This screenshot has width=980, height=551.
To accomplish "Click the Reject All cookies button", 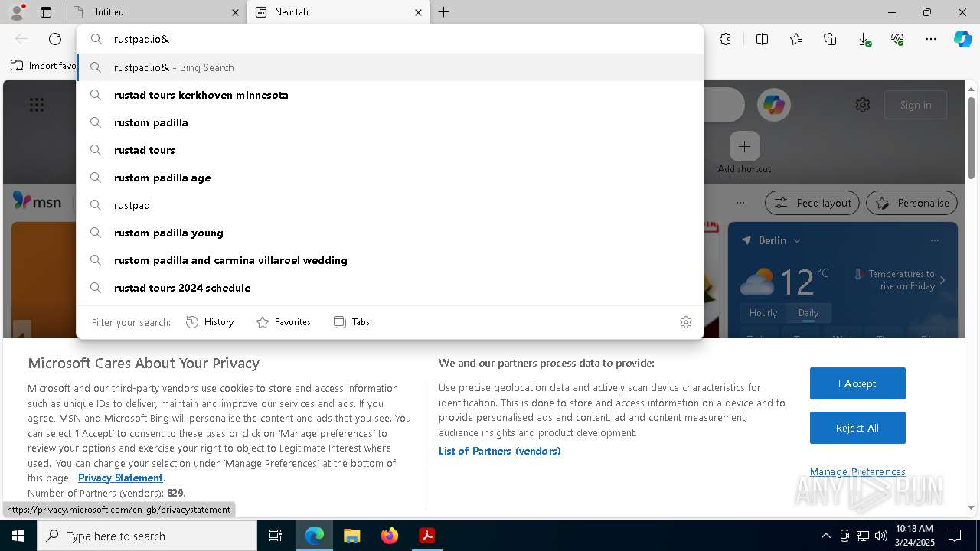I will click(857, 428).
